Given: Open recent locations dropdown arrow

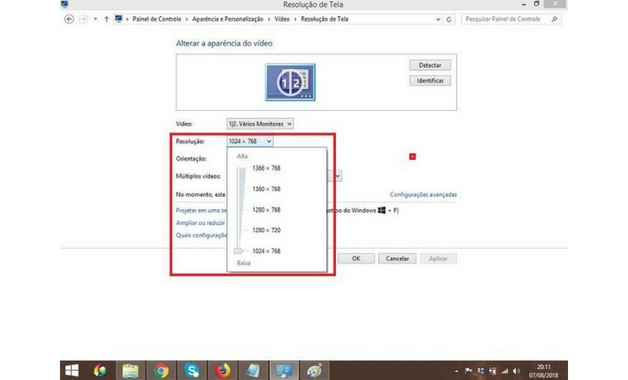Looking at the screenshot, I should [x=95, y=19].
